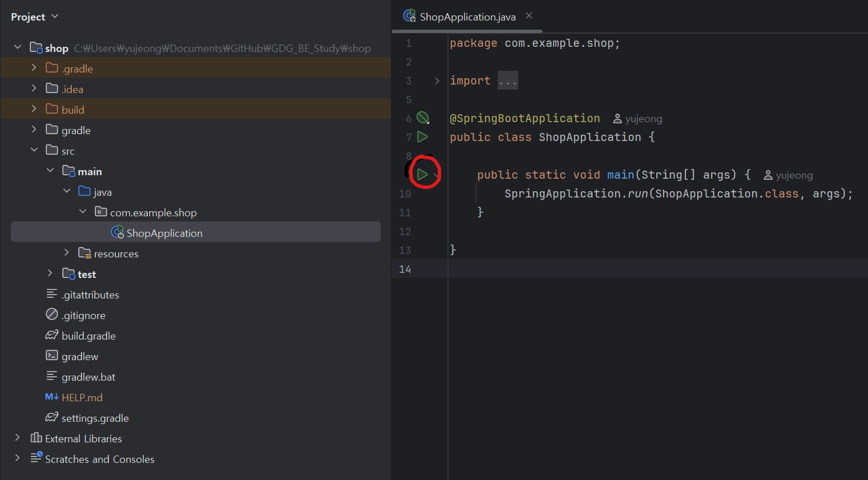Screen dimensions: 868x480
Task: Expand the .gradle folder
Action: tap(34, 68)
